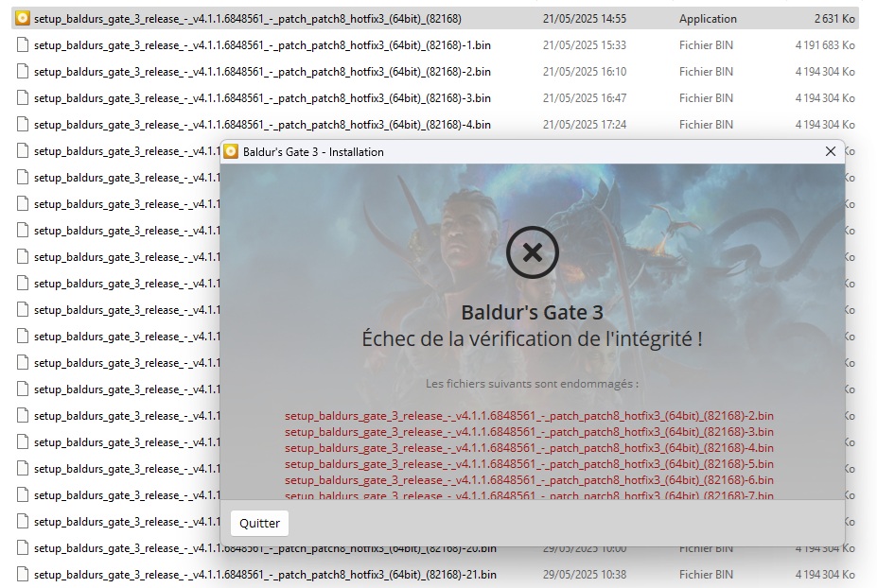Close the Baldur's Gate 3 Installation dialog

click(x=831, y=151)
